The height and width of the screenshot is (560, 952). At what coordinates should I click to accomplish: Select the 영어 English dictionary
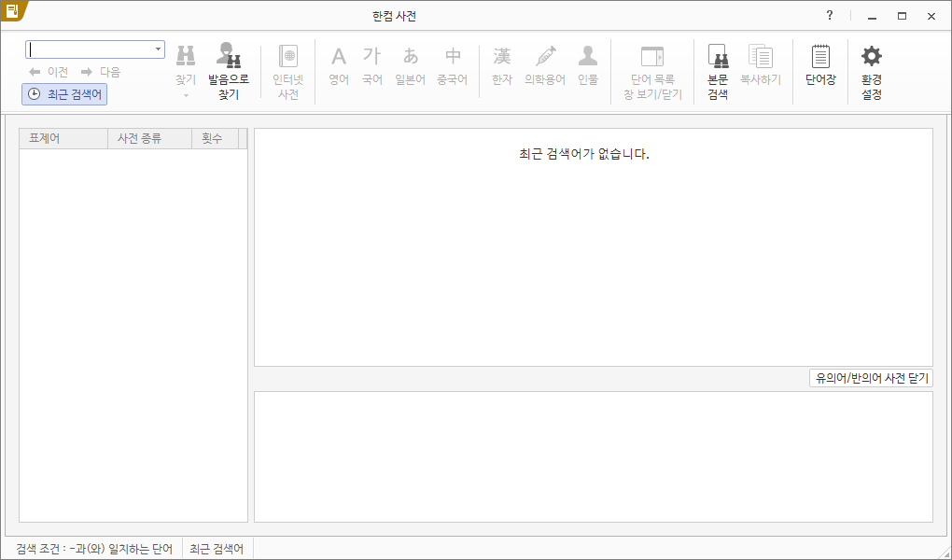(339, 65)
